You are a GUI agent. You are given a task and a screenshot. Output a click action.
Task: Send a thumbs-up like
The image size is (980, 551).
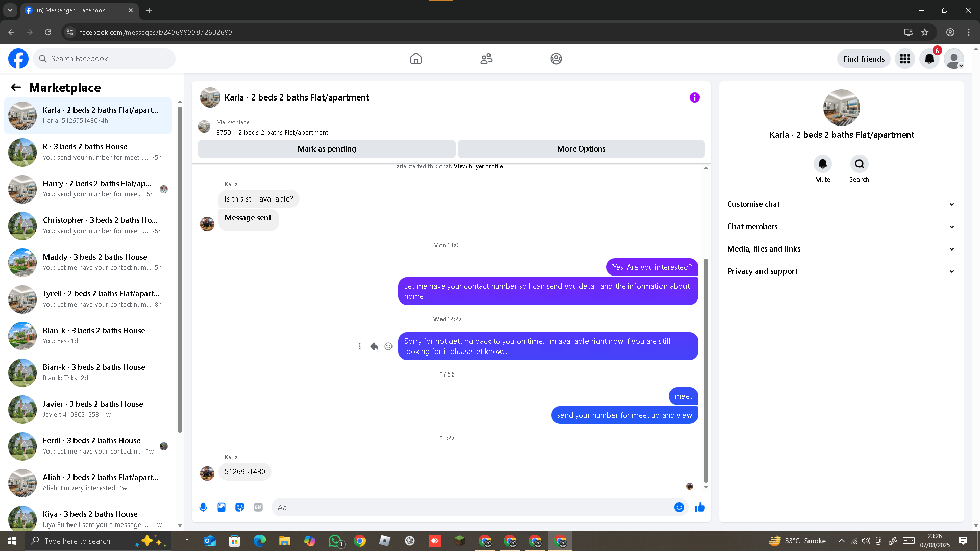[700, 507]
